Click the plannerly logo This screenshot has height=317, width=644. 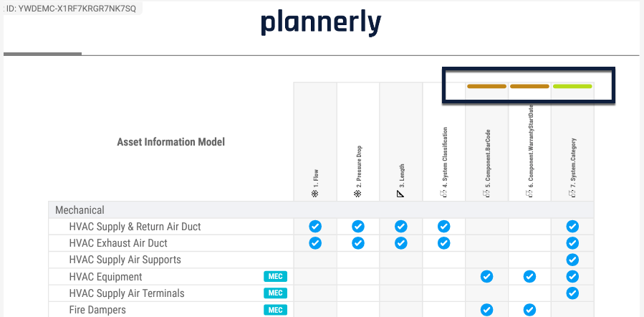tap(320, 24)
